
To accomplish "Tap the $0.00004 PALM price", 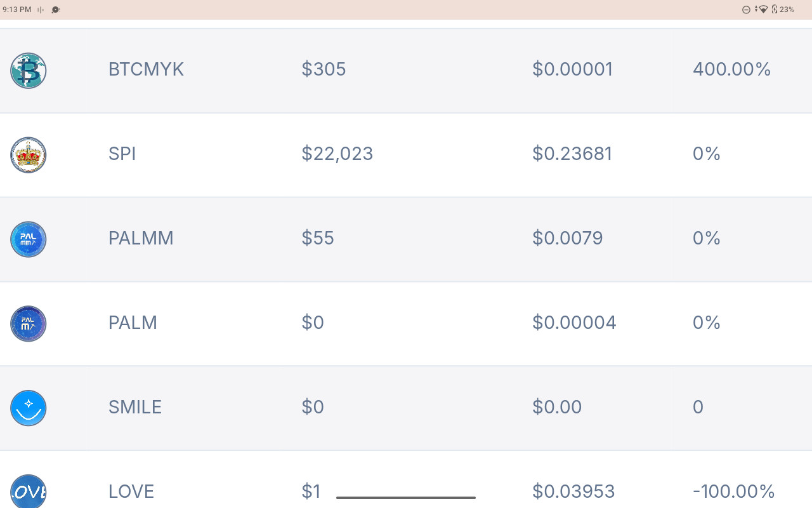I will (574, 323).
